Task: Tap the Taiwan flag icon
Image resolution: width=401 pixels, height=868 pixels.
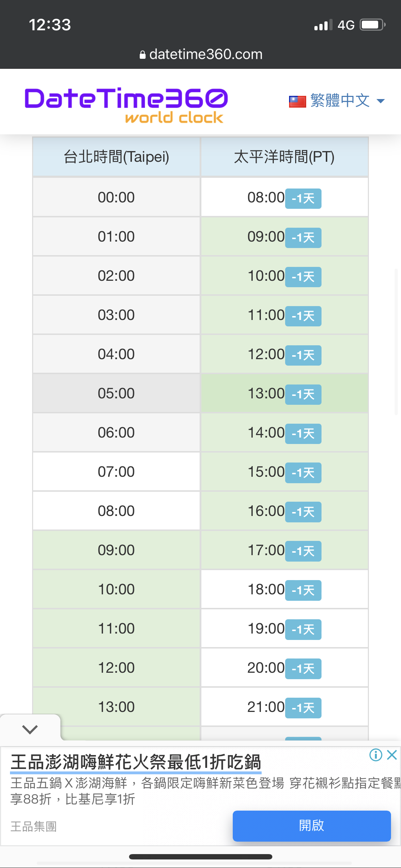Action: click(297, 102)
